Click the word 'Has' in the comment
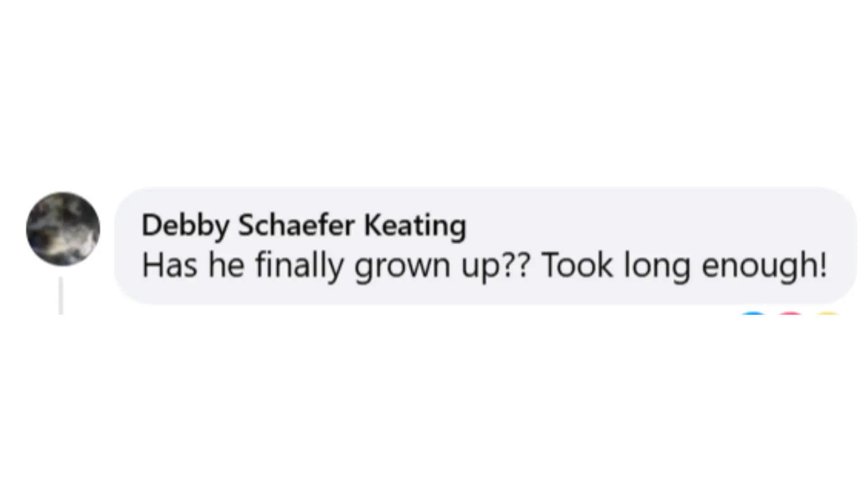 [x=170, y=265]
